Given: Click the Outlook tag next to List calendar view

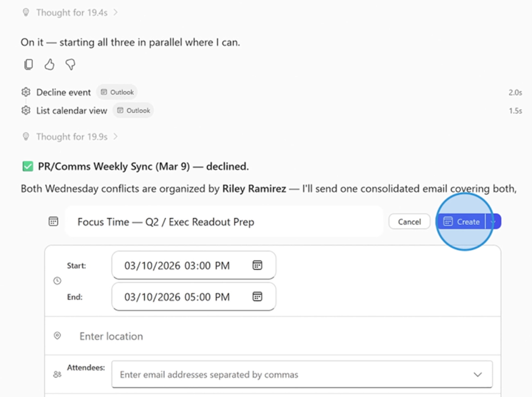Looking at the screenshot, I should [x=134, y=111].
